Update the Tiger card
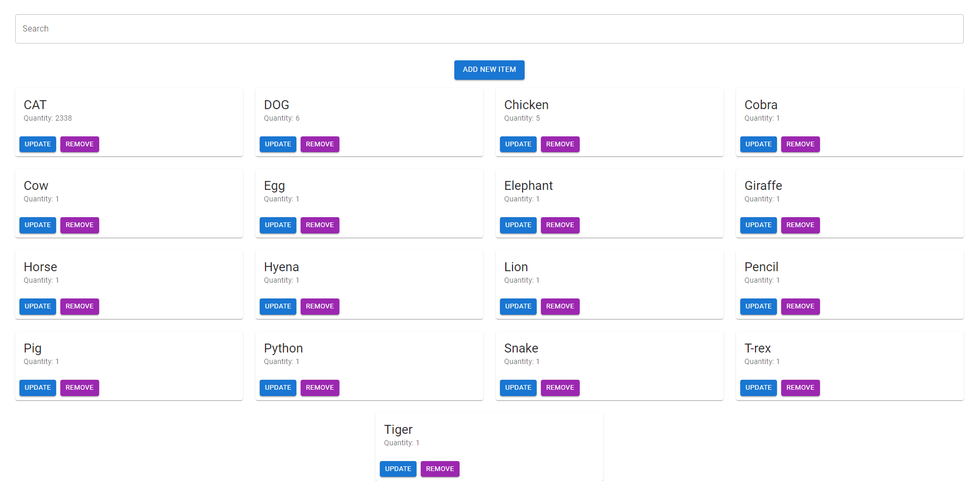The image size is (980, 481). pos(398,469)
